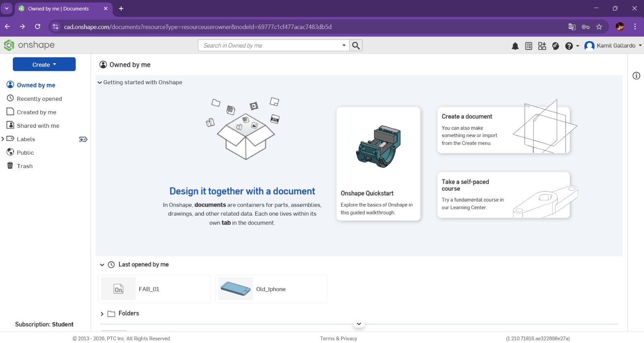Image resolution: width=644 pixels, height=343 pixels.
Task: Click the search magnifier button
Action: pyautogui.click(x=356, y=46)
